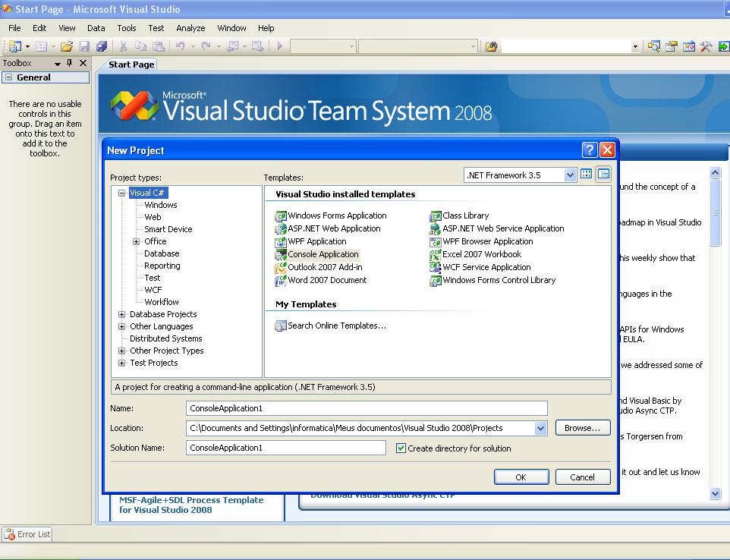Open the Error List tab

point(27,534)
